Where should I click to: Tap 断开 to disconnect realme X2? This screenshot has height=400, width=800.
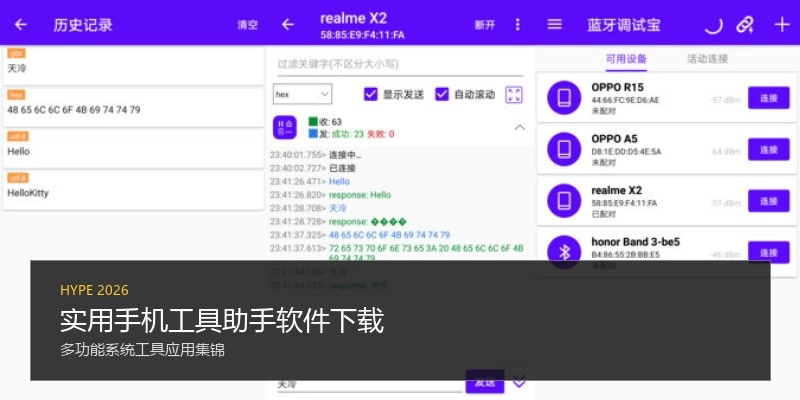(485, 25)
